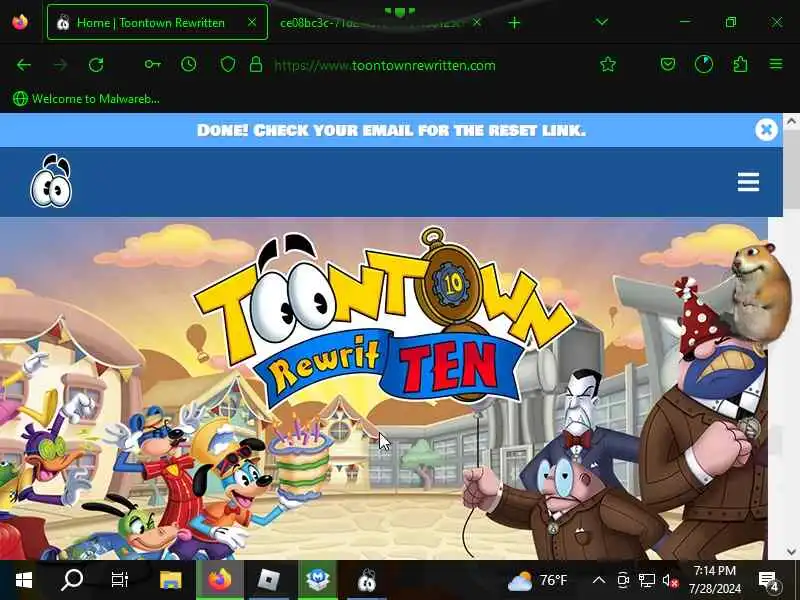Image resolution: width=800 pixels, height=600 pixels.
Task: Open Windows taskbar search
Action: [x=72, y=580]
